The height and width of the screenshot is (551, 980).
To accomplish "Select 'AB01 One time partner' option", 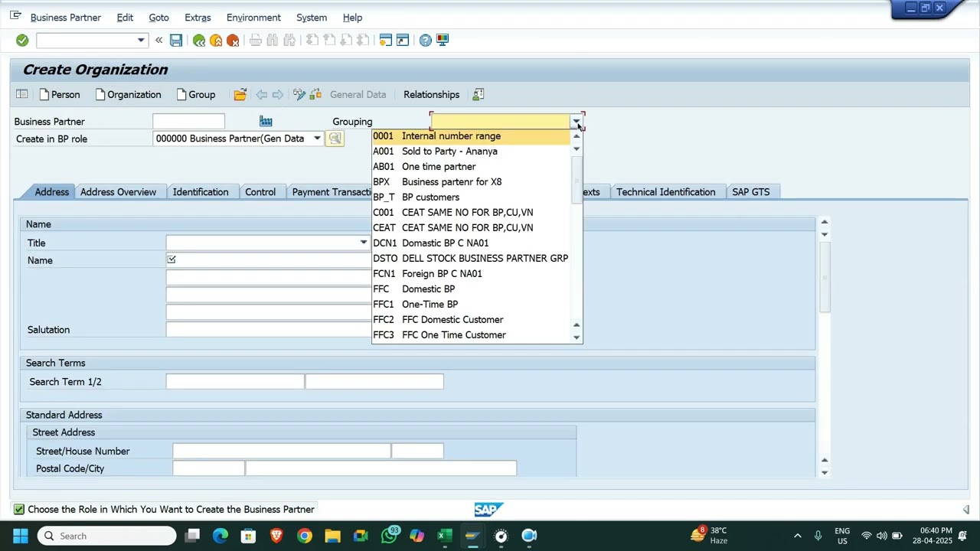I will [x=471, y=167].
